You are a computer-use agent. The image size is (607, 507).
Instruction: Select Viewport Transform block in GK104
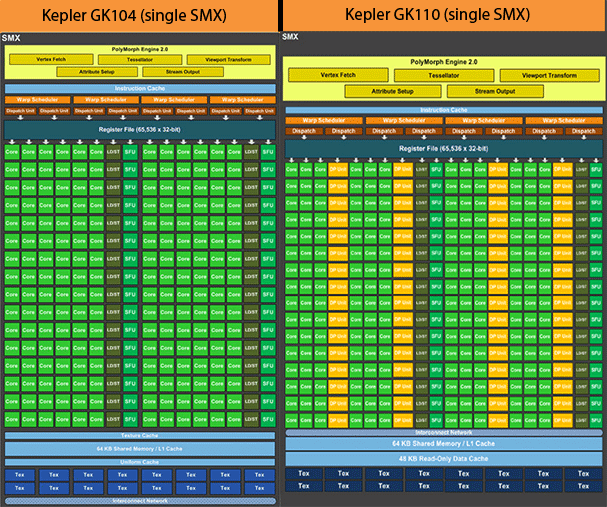point(228,60)
